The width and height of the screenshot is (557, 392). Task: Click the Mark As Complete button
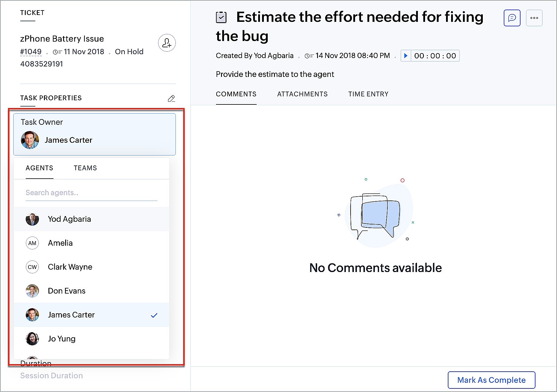491,380
